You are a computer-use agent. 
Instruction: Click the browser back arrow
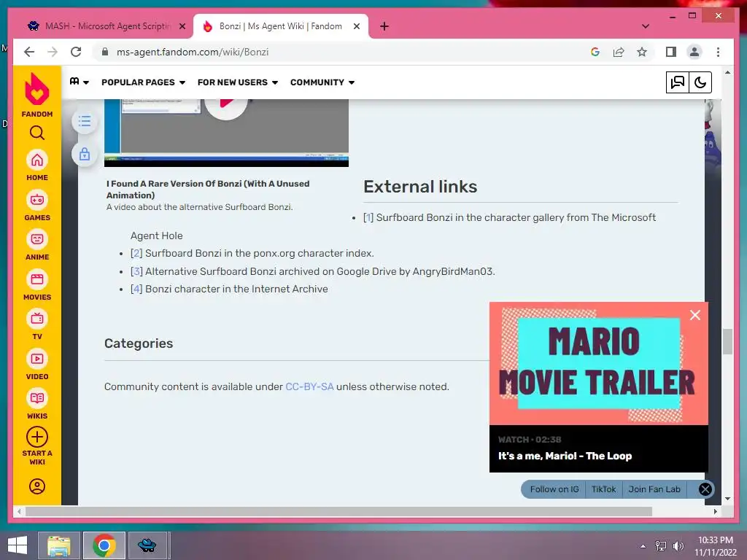click(29, 52)
